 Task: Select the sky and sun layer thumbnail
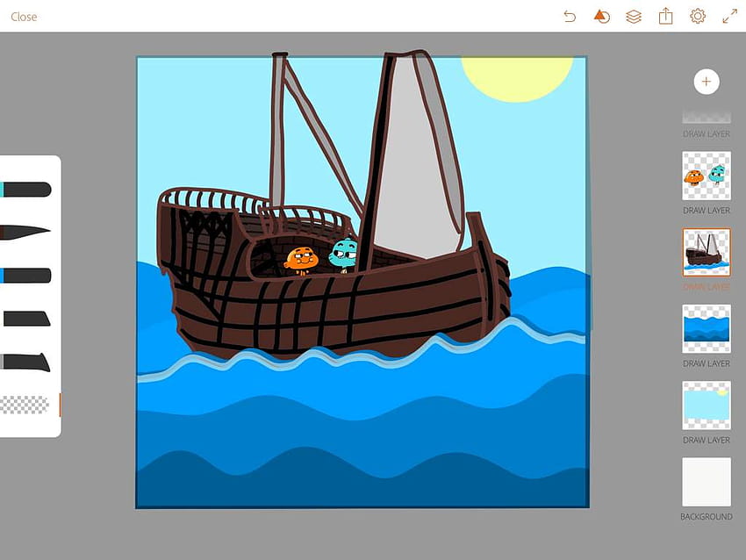pos(706,406)
